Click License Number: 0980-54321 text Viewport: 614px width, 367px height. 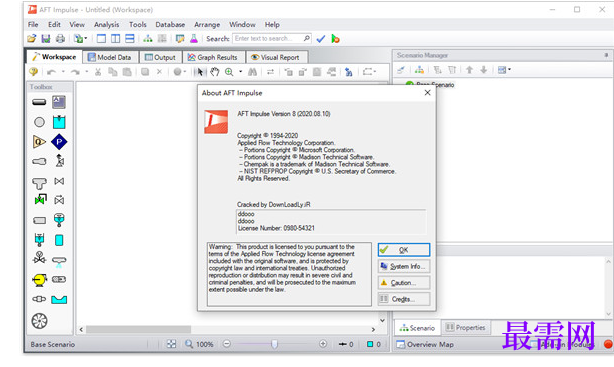coord(276,228)
